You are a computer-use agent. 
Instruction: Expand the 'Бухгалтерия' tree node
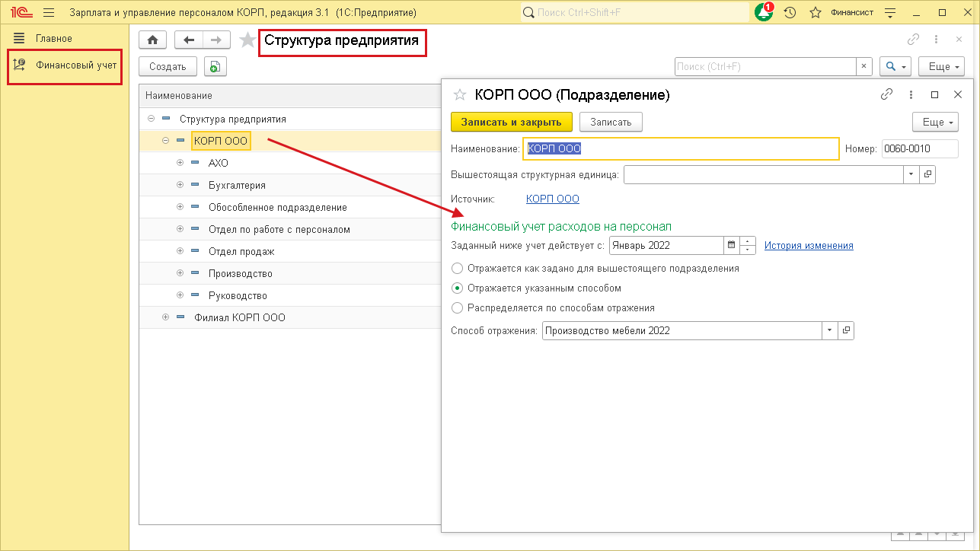pos(180,185)
